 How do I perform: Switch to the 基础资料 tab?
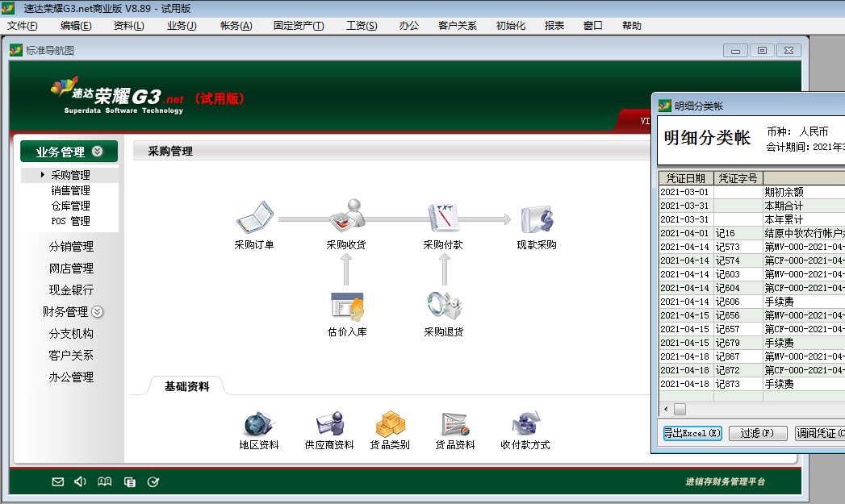(186, 386)
